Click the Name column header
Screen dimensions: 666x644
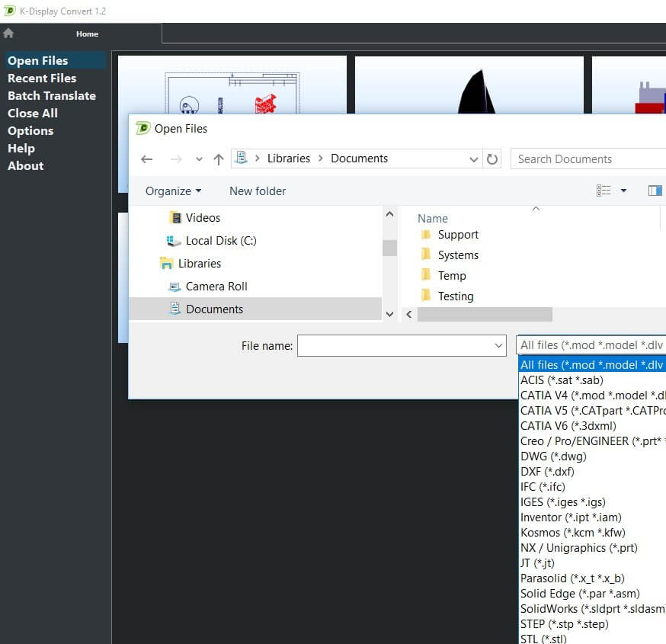point(432,218)
